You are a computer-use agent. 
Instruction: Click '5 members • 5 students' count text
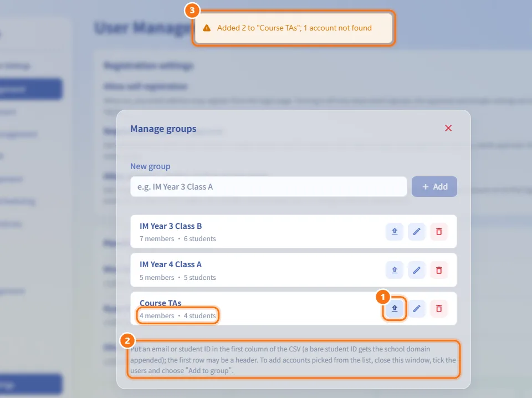[178, 278]
